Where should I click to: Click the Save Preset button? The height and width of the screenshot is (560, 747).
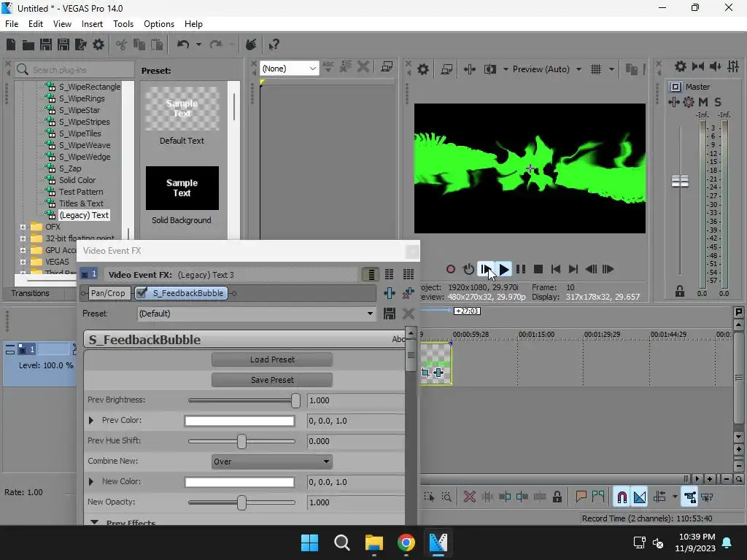tap(272, 380)
